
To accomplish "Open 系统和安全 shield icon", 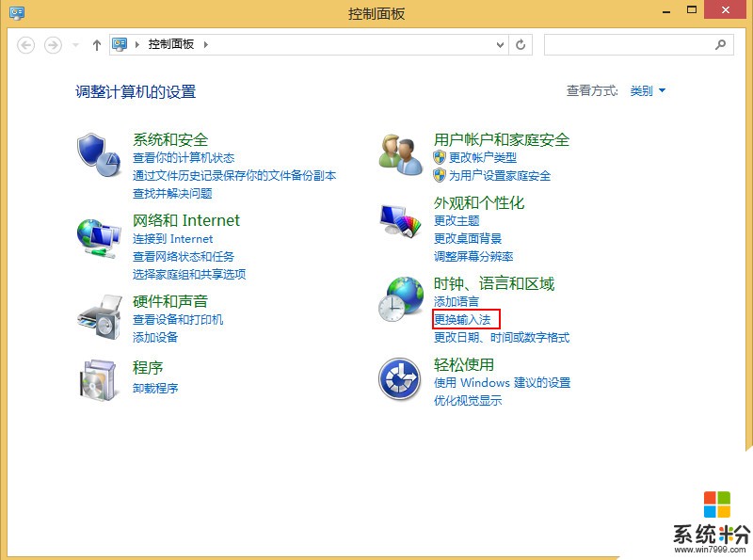I will [99, 155].
